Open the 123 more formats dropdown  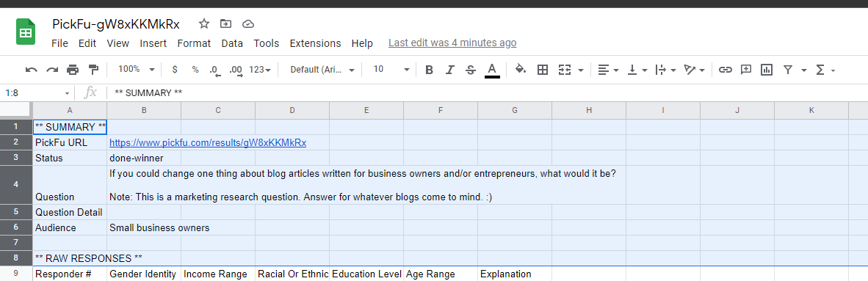tap(260, 70)
